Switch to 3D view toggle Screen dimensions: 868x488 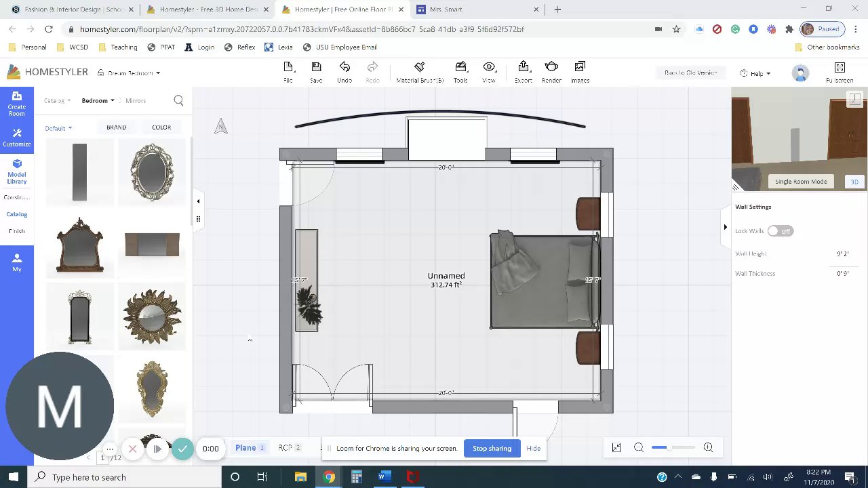point(854,182)
